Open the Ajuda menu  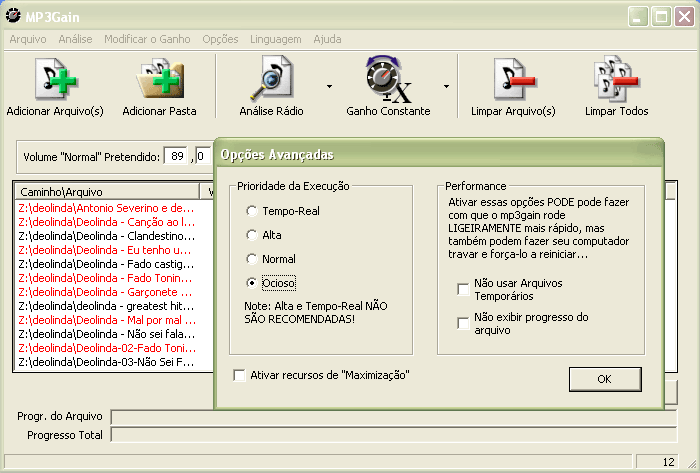tap(327, 39)
